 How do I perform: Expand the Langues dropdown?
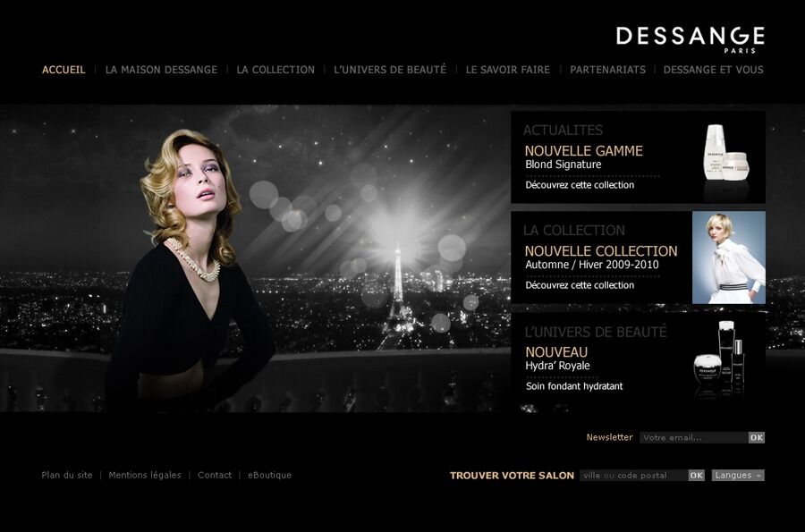(x=738, y=476)
